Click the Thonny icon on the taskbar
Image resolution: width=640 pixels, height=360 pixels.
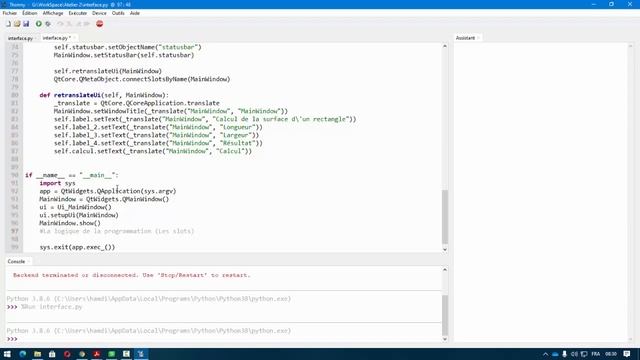pyautogui.click(x=141, y=354)
